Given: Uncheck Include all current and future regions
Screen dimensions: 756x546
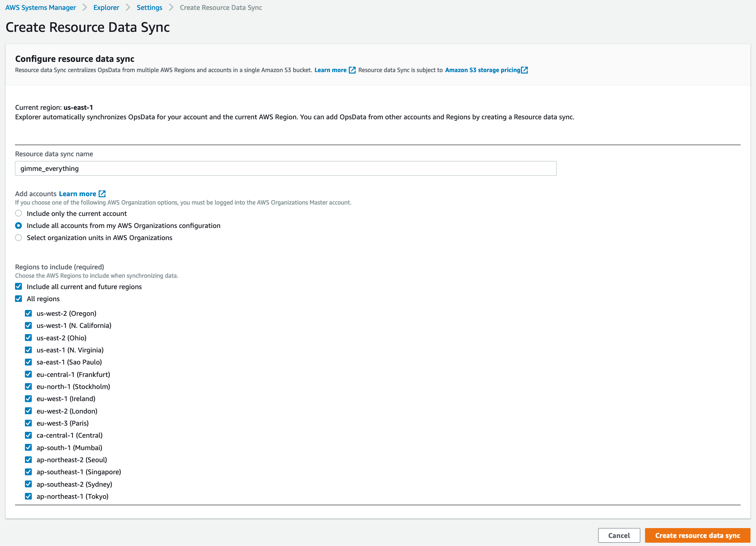Looking at the screenshot, I should (x=19, y=287).
